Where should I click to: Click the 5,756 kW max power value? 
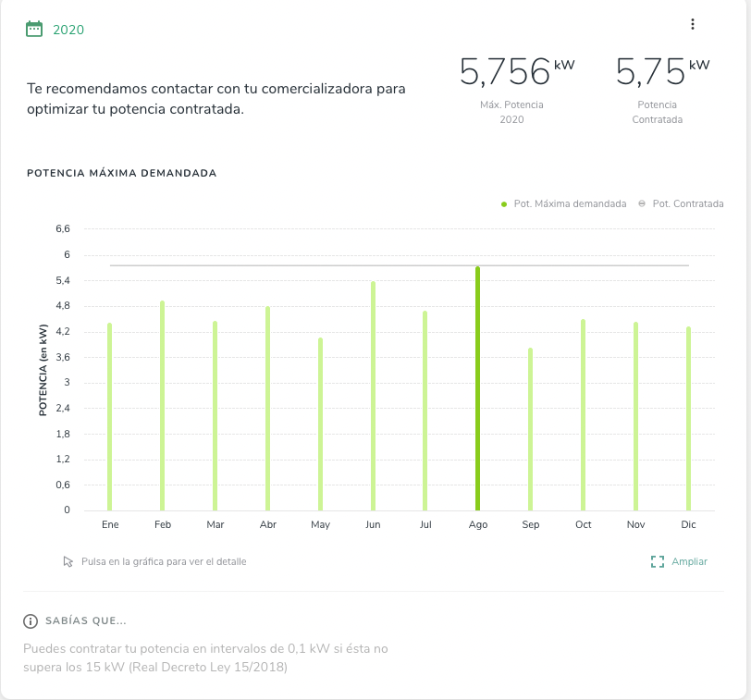[x=517, y=72]
